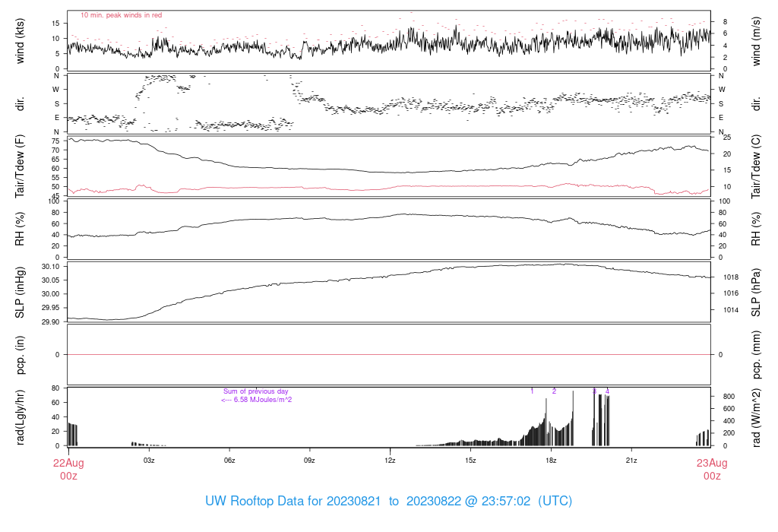The image size is (778, 532).
Task: Click the '1018' hPa tick label
Action: pyautogui.click(x=730, y=277)
